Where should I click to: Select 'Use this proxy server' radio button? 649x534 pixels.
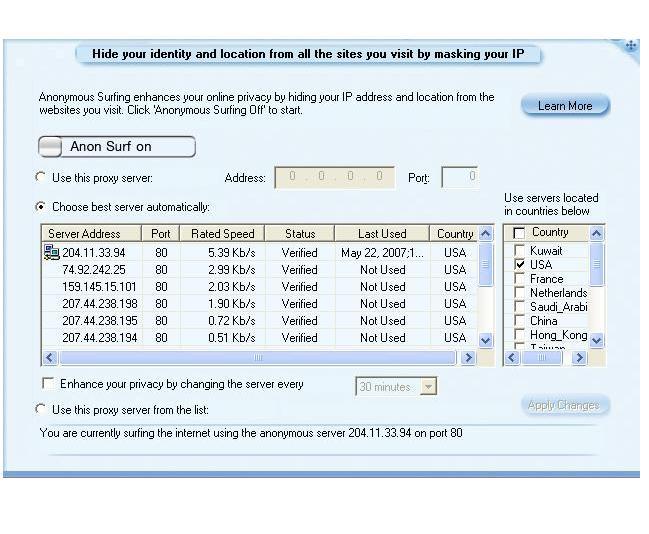(41, 178)
